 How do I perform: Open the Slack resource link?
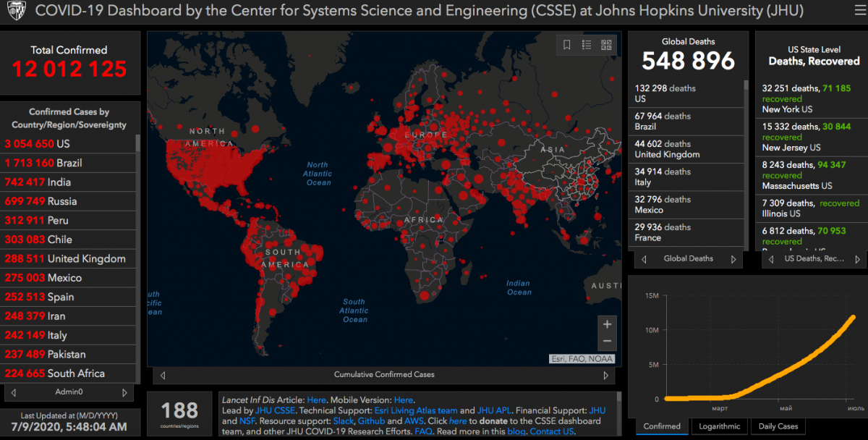344,421
